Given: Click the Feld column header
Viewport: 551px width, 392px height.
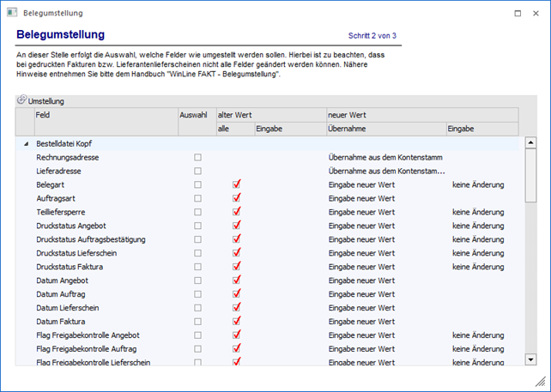Looking at the screenshot, I should [x=105, y=114].
